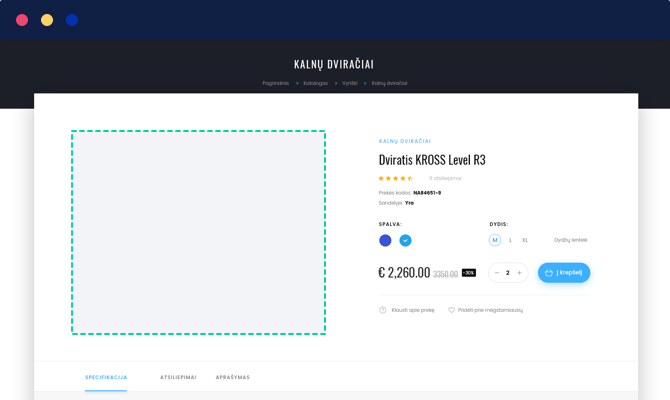The width and height of the screenshot is (670, 400).
Task: Switch to the Atsiliepimai tab
Action: [x=178, y=377]
